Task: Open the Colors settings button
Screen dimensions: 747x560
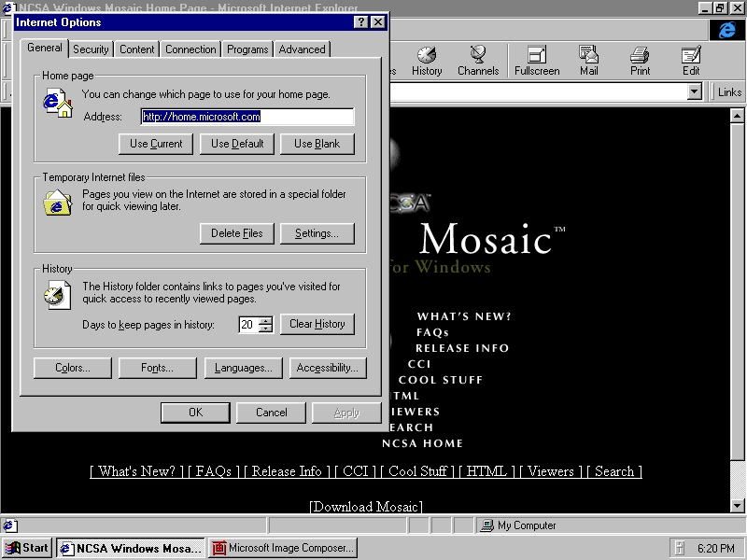Action: (73, 368)
